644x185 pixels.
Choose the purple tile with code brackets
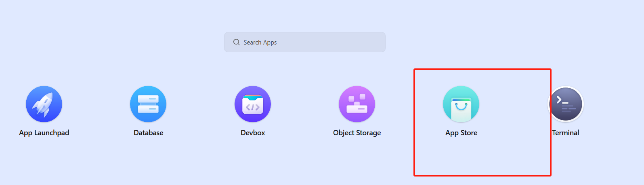pyautogui.click(x=253, y=104)
